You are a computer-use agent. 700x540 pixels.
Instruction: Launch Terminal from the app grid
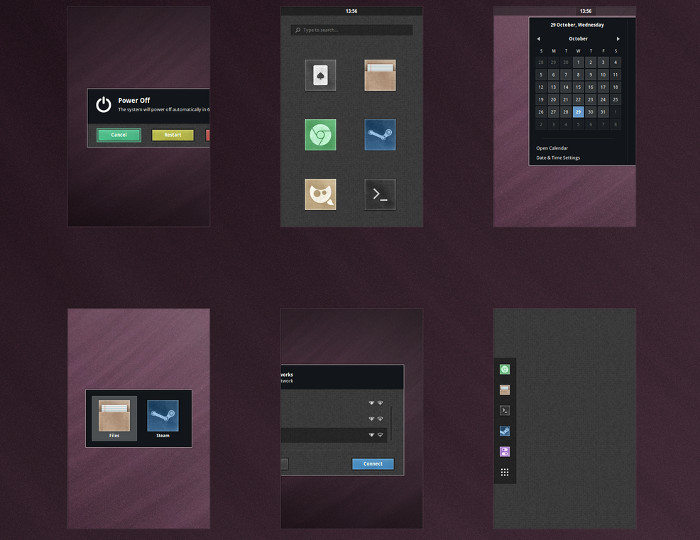(x=380, y=194)
